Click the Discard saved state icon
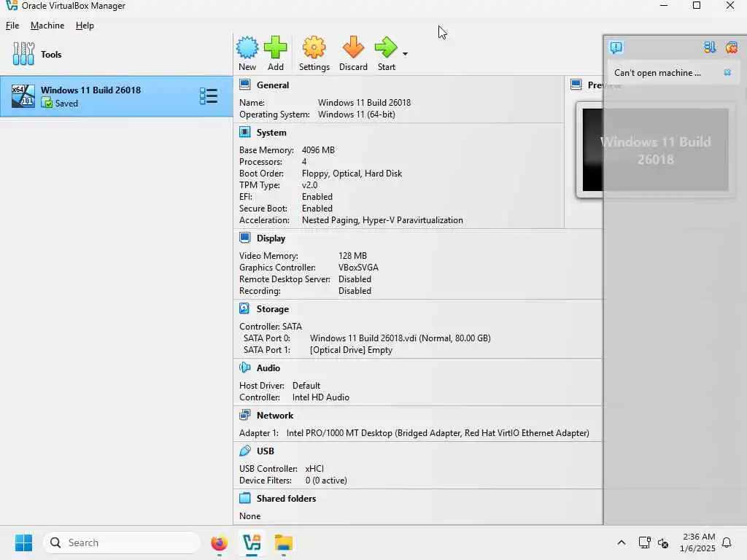This screenshot has width=747, height=560. [x=353, y=47]
